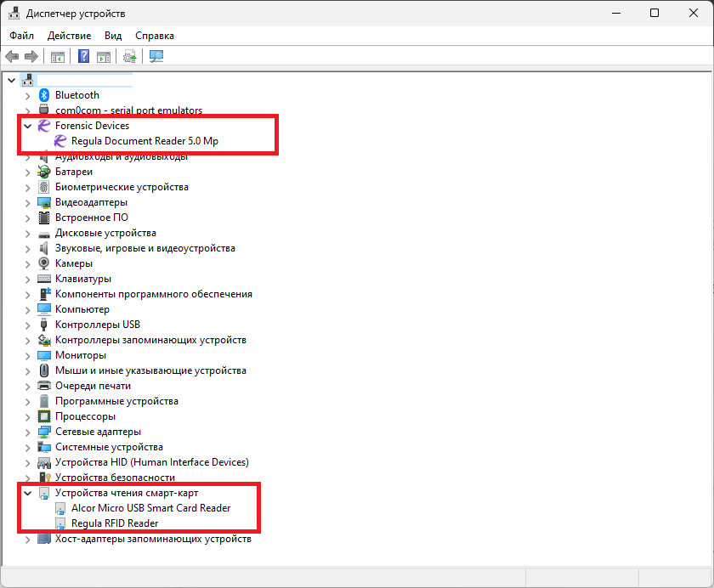Open the Файл menu
This screenshot has height=588, width=714.
point(21,36)
